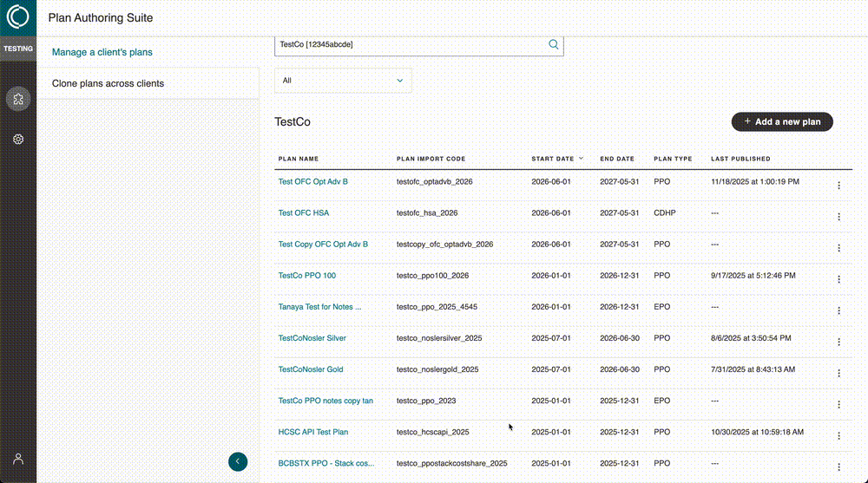Click the TESTING environment badge
The height and width of the screenshot is (483, 868).
[18, 49]
